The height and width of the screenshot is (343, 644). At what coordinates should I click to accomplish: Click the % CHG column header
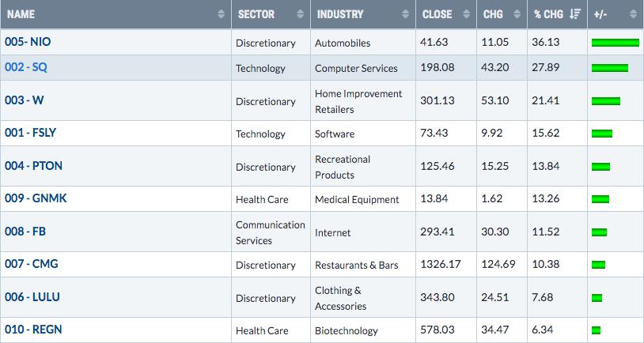(547, 14)
